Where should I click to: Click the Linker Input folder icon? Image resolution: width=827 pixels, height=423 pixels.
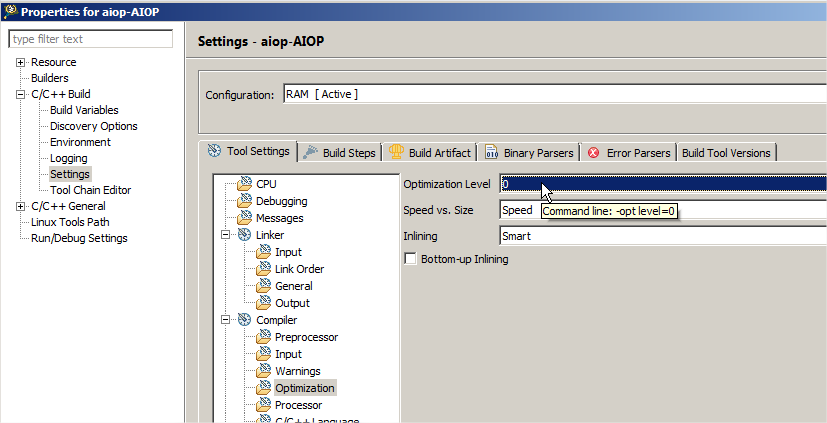point(264,252)
